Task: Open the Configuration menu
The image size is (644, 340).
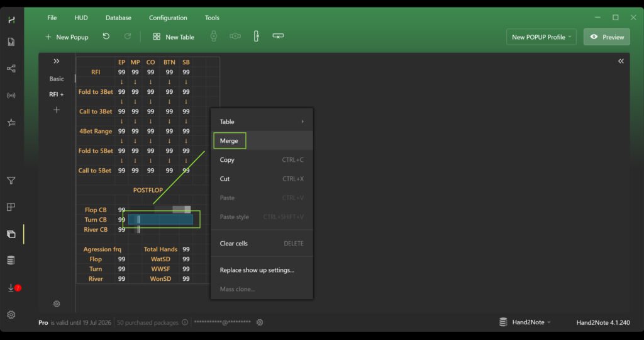Action: [168, 18]
